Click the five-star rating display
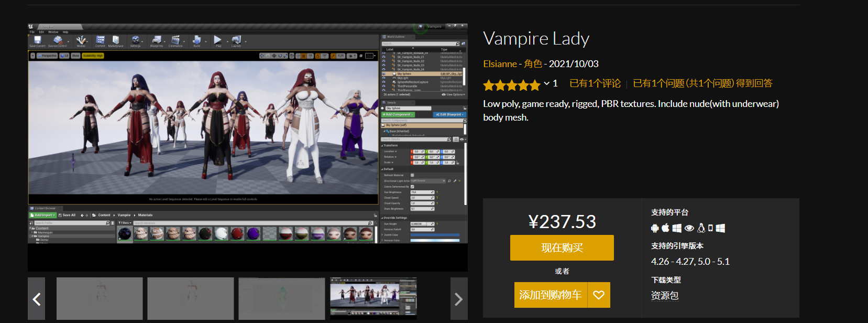 point(512,84)
